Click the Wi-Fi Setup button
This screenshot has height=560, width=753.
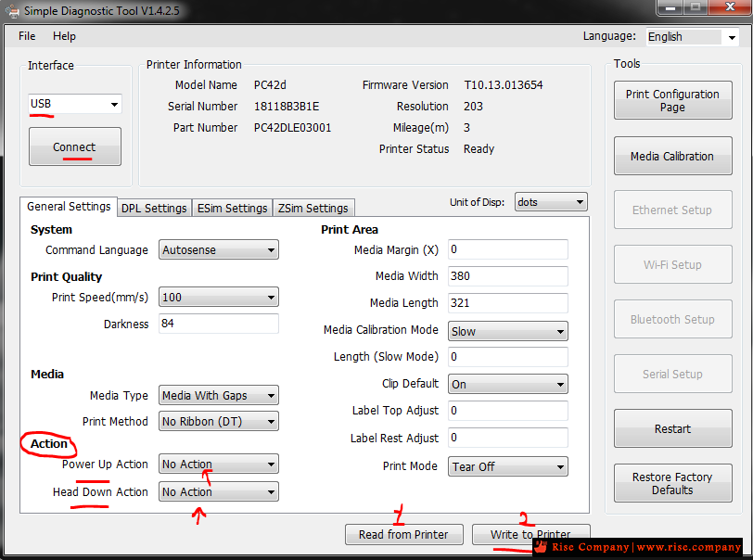click(673, 264)
